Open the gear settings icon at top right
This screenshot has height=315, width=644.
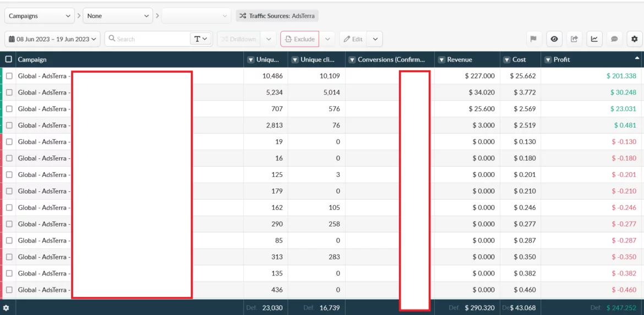tap(635, 39)
